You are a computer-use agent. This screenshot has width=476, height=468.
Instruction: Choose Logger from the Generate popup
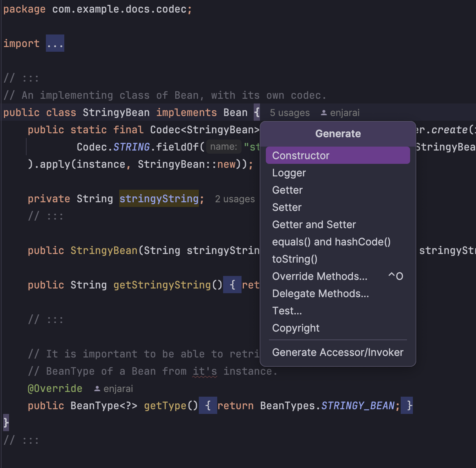(289, 172)
